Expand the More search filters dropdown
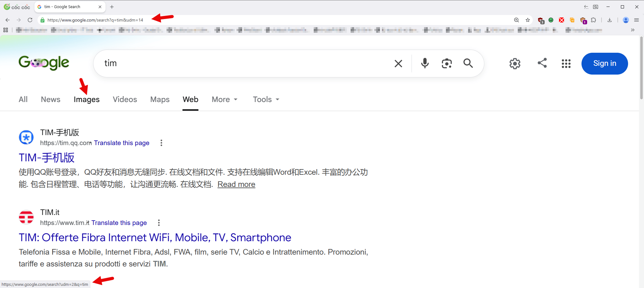The height and width of the screenshot is (288, 644). 225,100
